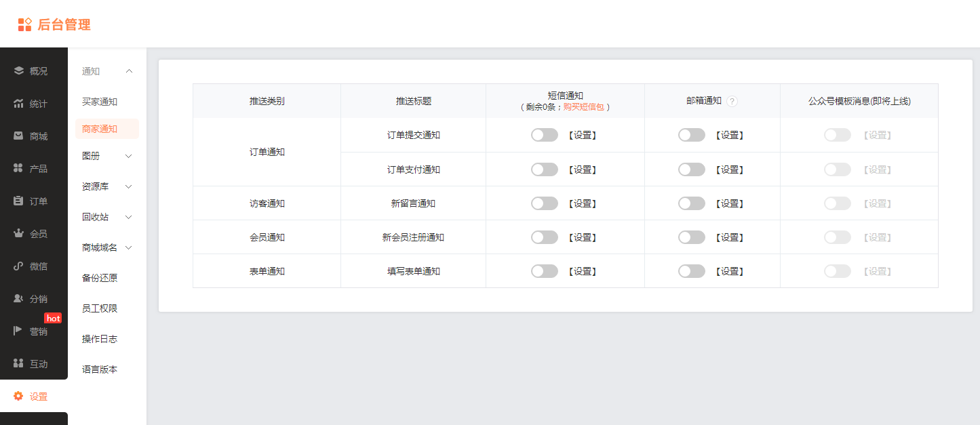Expand the 图册 submenu chevron

pyautogui.click(x=129, y=156)
